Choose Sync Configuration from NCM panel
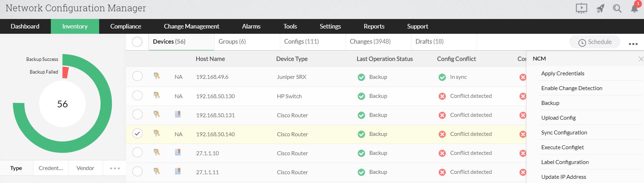Image resolution: width=644 pixels, height=183 pixels. coord(564,133)
